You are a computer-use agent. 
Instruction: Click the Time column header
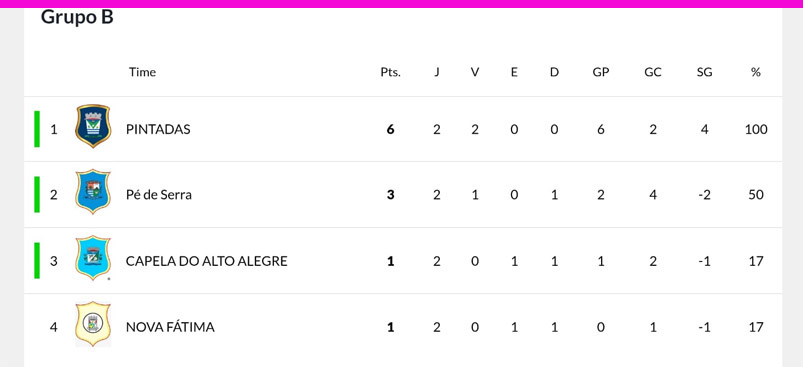(x=142, y=72)
